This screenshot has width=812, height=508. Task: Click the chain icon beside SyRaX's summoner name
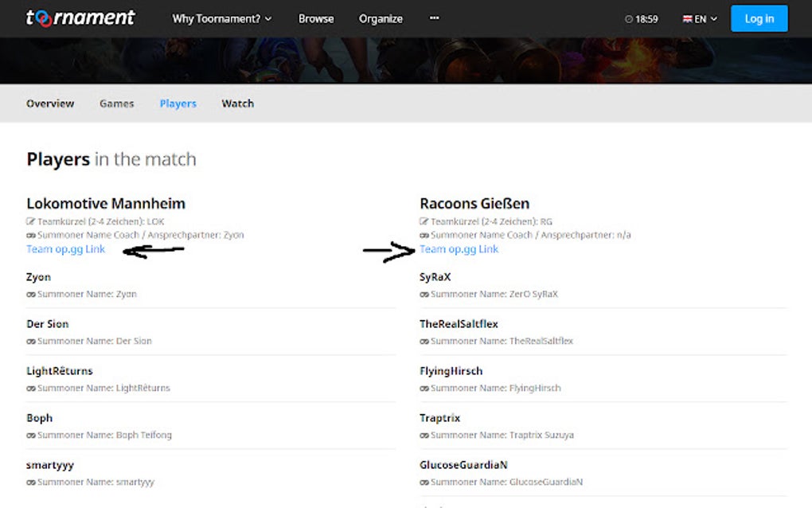click(x=424, y=294)
